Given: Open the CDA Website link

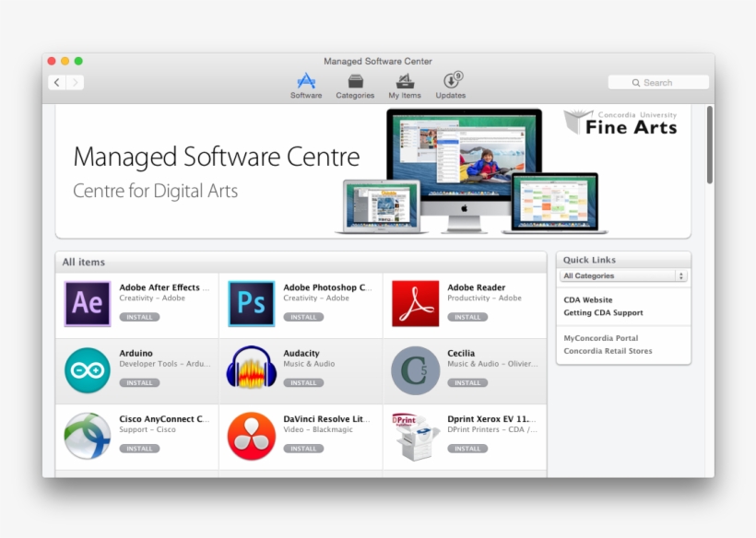Looking at the screenshot, I should click(x=588, y=300).
